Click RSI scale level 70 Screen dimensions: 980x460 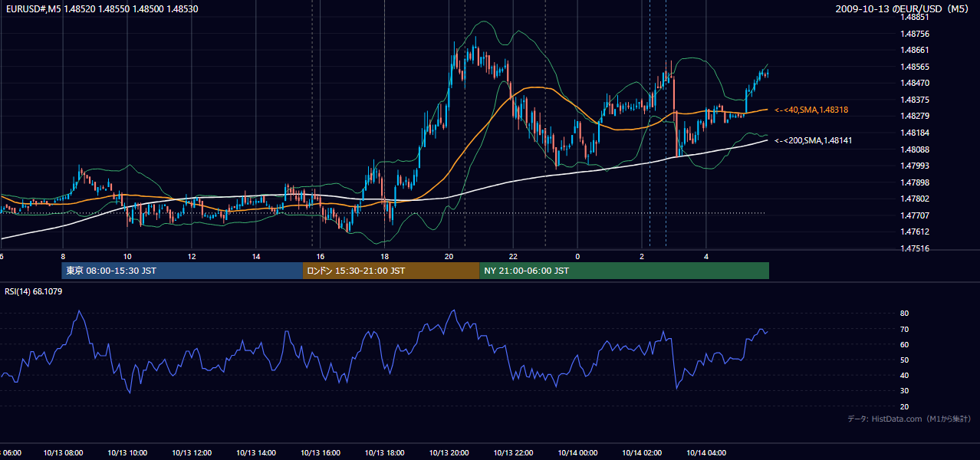[905, 329]
